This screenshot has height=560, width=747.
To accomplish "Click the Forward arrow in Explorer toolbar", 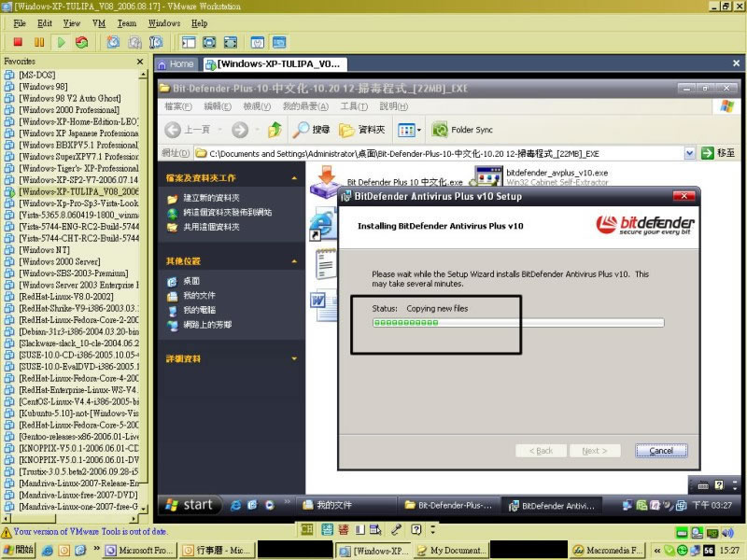I will [240, 130].
